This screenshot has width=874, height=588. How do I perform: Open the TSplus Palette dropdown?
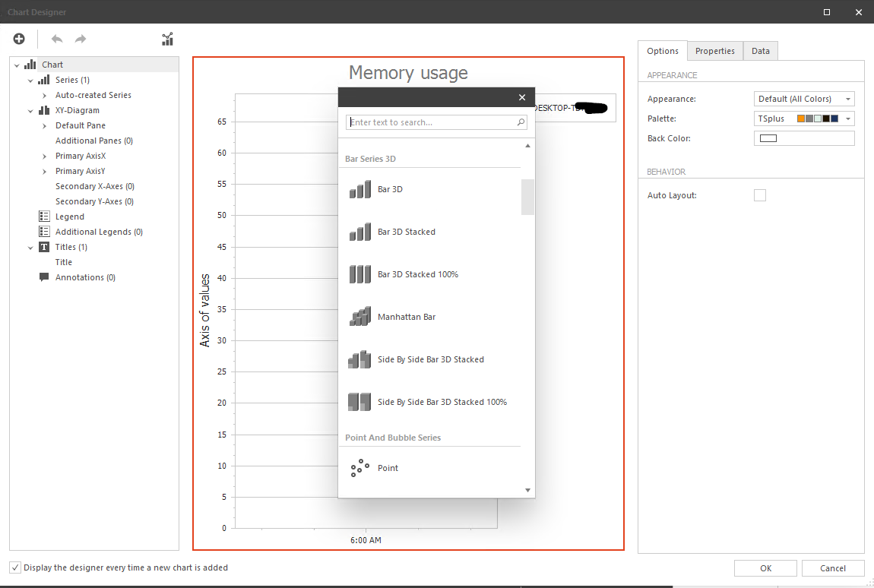tap(847, 119)
